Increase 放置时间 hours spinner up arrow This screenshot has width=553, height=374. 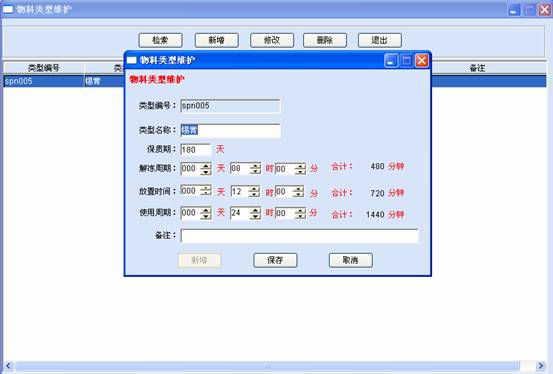(254, 188)
